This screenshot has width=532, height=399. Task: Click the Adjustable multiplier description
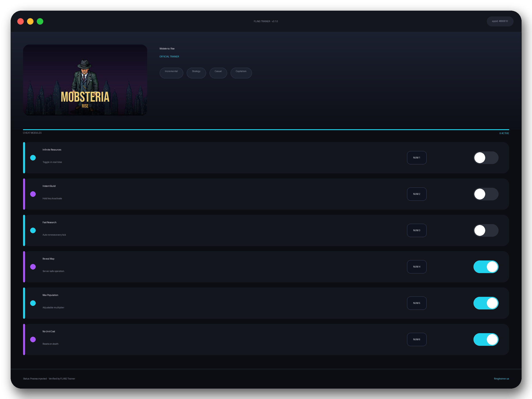53,307
